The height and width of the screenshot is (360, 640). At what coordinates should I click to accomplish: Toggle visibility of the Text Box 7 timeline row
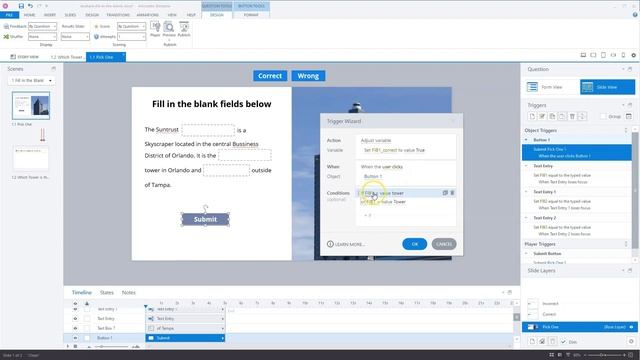click(x=75, y=328)
